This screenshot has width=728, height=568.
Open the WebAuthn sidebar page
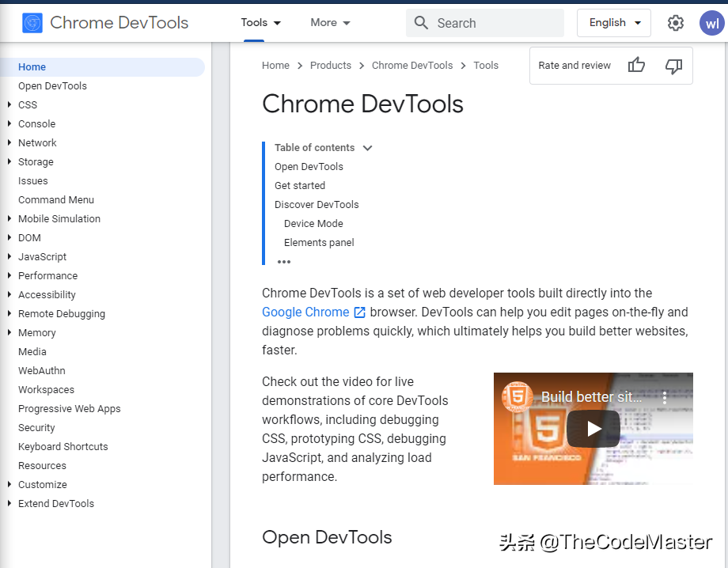(x=42, y=371)
